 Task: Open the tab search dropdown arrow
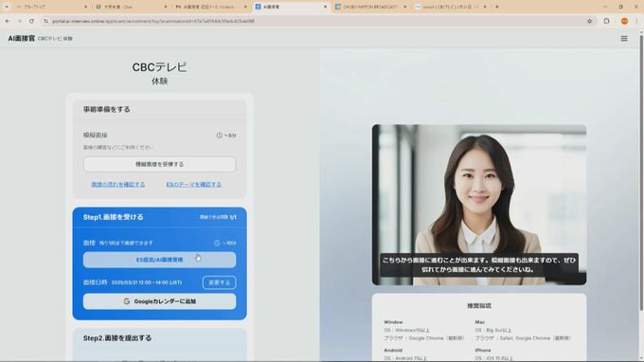tap(7, 7)
